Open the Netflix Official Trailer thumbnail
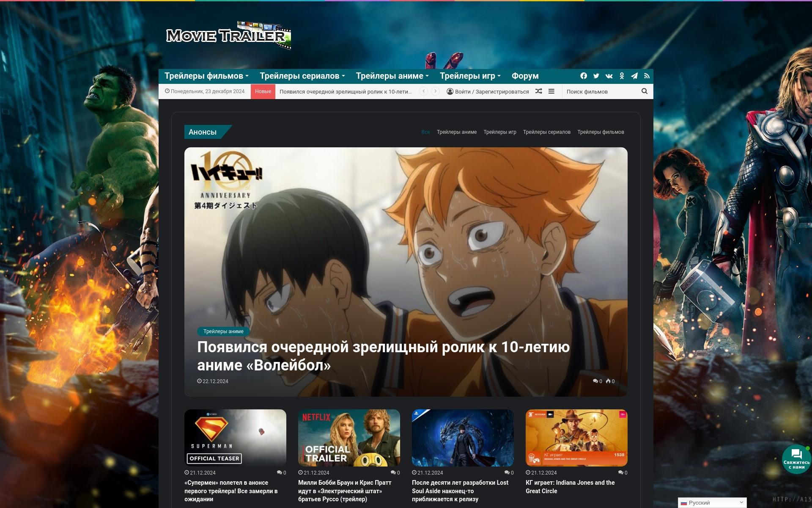812x508 pixels. (349, 438)
